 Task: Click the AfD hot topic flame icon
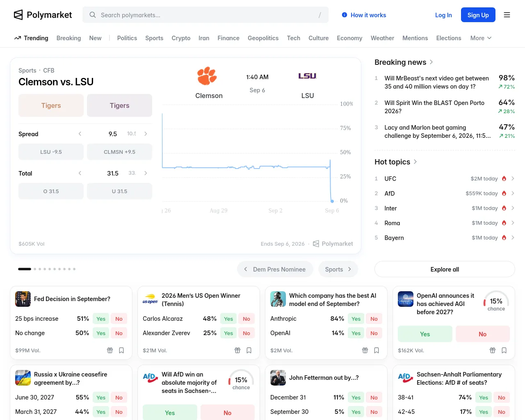pyautogui.click(x=504, y=193)
